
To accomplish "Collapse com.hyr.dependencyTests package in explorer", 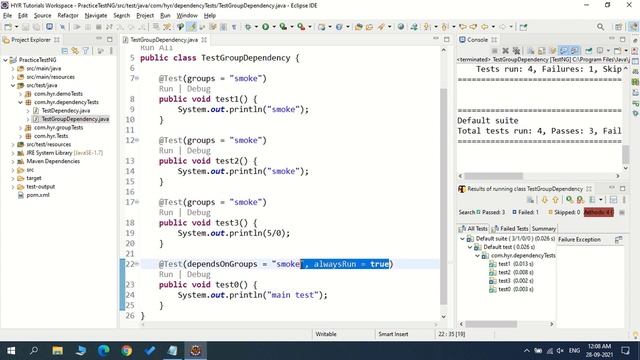I will coord(20,102).
